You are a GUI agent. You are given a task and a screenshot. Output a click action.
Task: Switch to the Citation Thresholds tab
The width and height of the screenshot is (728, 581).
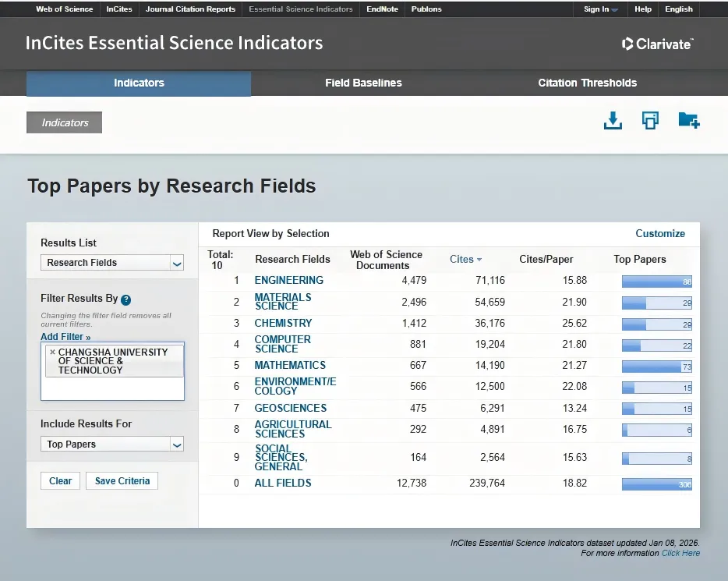tap(588, 83)
